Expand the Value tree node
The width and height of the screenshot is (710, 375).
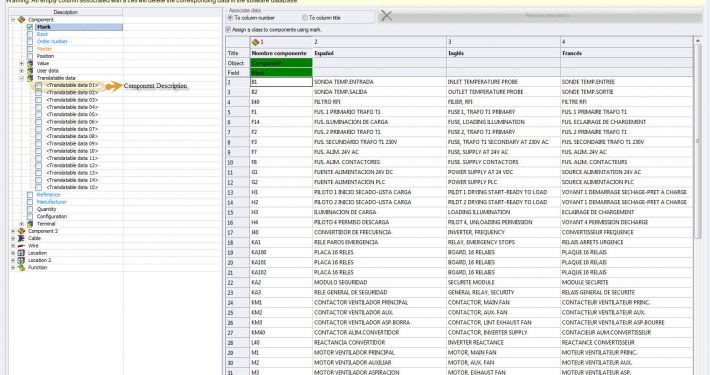21,63
